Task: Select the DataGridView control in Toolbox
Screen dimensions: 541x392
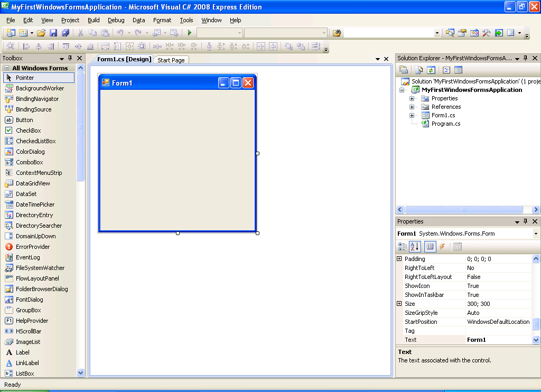Action: pyautogui.click(x=39, y=183)
